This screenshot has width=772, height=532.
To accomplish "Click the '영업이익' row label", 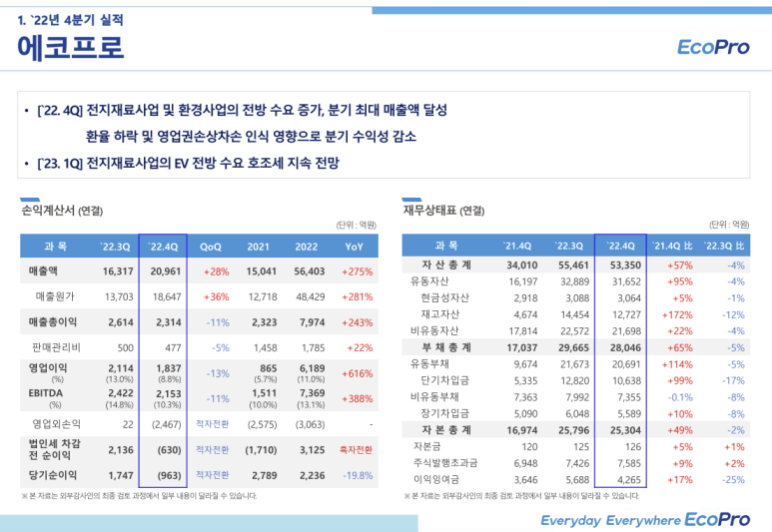I will [48, 368].
